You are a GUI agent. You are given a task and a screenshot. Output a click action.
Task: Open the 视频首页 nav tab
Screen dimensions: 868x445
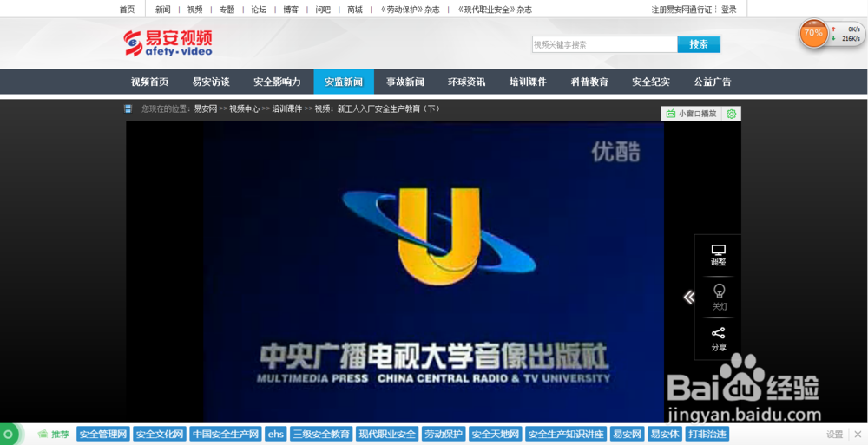[x=149, y=82]
